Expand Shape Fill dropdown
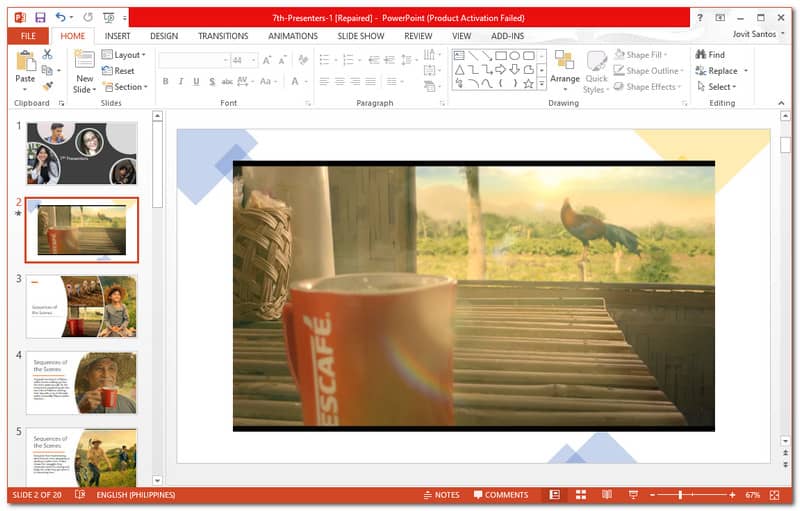This screenshot has height=511, width=800. (665, 55)
